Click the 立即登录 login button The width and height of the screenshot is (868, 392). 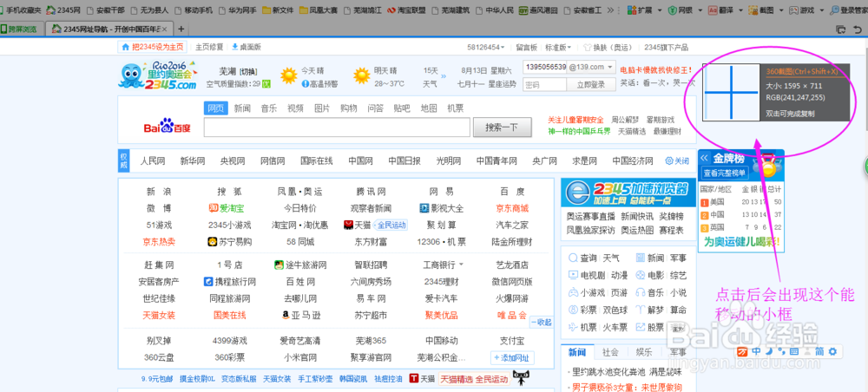click(591, 85)
